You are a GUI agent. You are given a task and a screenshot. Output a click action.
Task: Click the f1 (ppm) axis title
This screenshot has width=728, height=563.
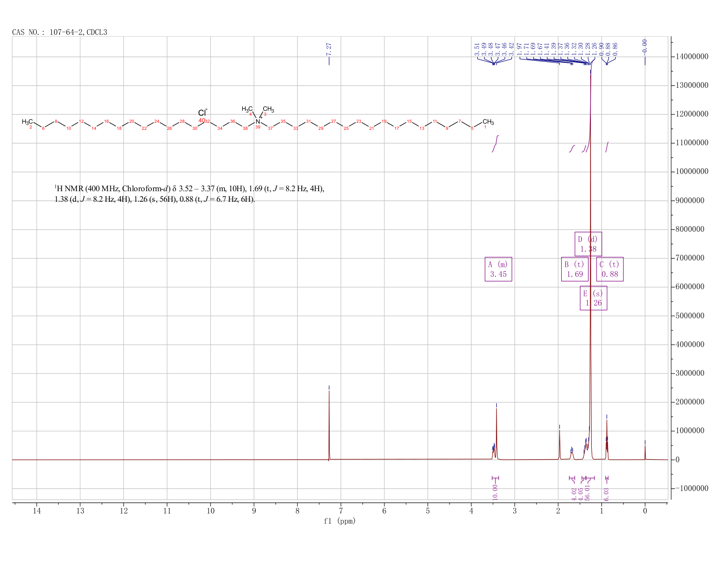coord(340,521)
